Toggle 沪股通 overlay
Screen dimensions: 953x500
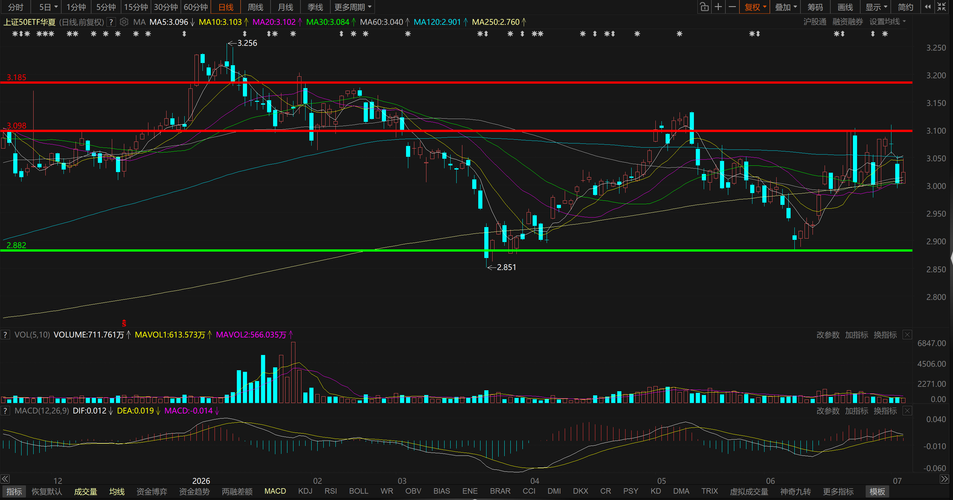pyautogui.click(x=814, y=22)
